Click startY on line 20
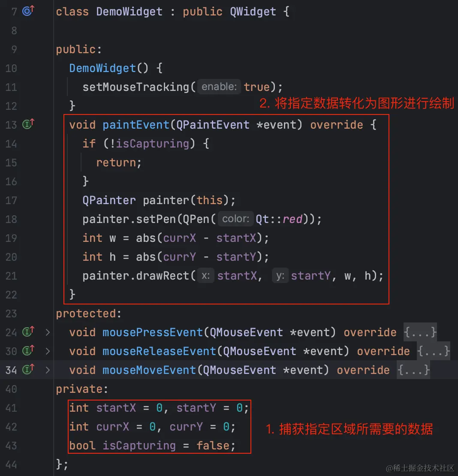 tap(236, 257)
